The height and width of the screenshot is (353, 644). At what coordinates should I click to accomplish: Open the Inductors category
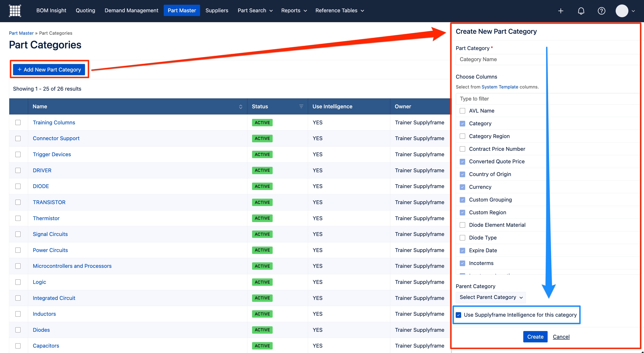click(44, 314)
